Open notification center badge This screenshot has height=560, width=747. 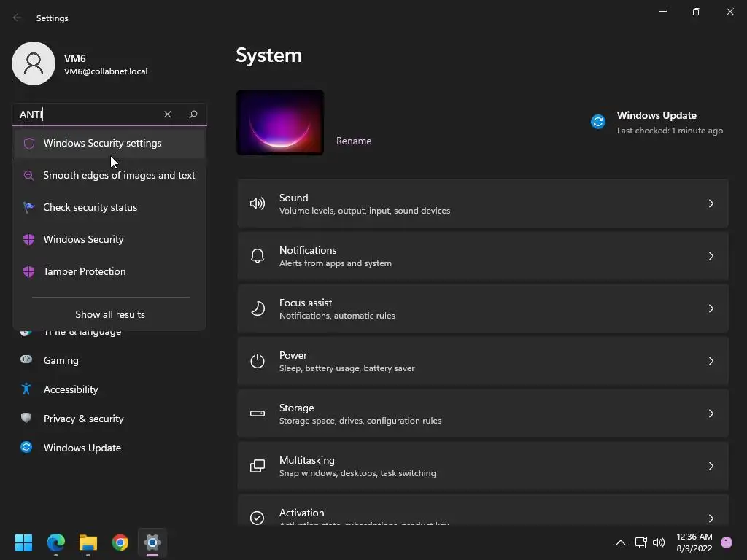click(727, 542)
